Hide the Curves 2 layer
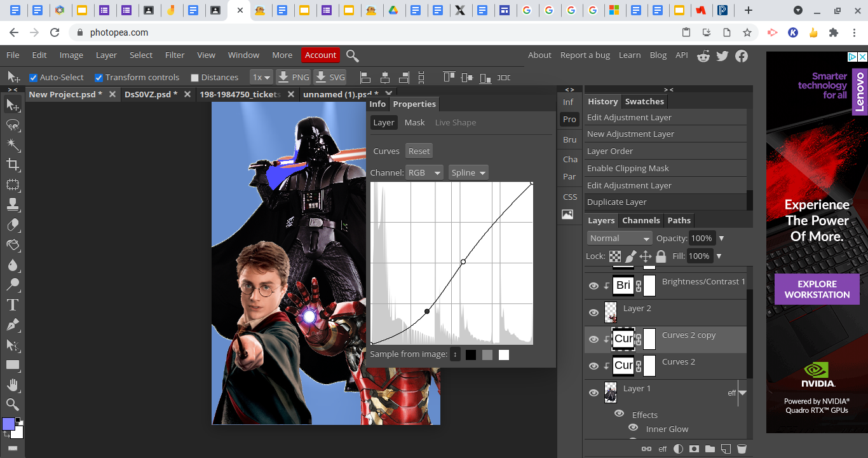The height and width of the screenshot is (458, 868). tap(593, 366)
